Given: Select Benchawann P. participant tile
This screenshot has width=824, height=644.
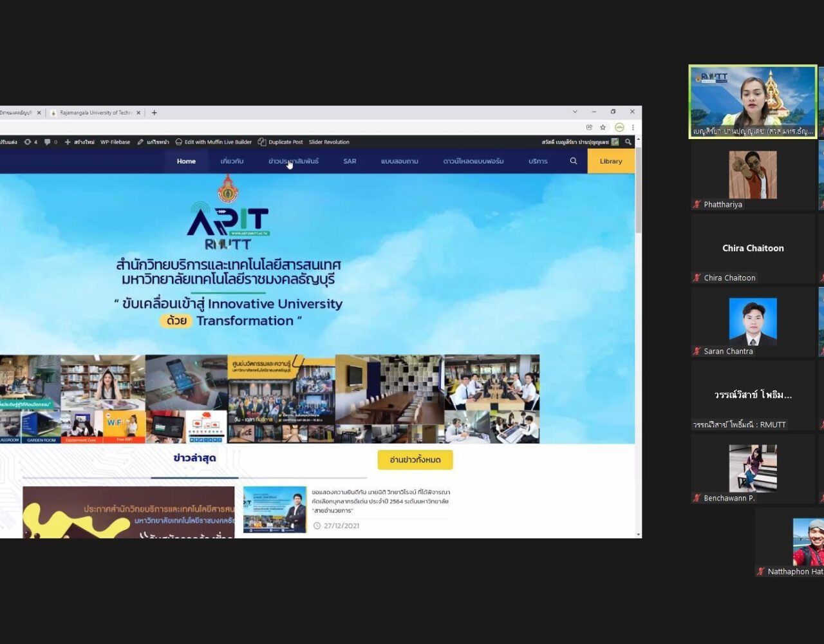Looking at the screenshot, I should 753,469.
